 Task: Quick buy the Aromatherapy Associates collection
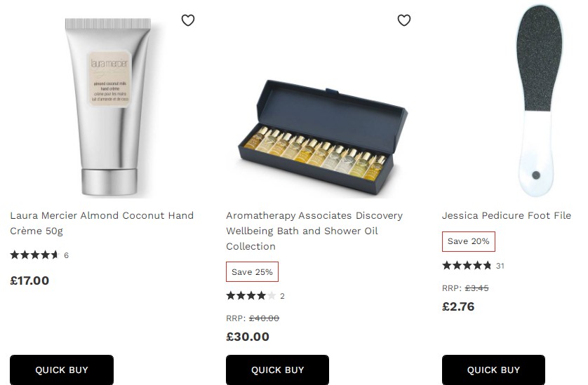coord(277,370)
